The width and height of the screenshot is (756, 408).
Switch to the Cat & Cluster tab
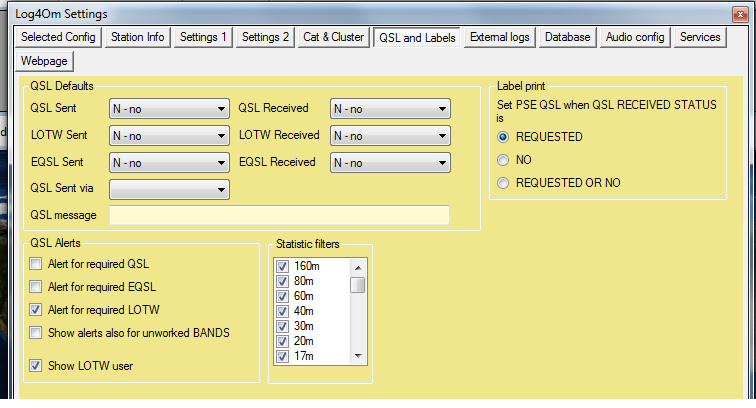333,37
